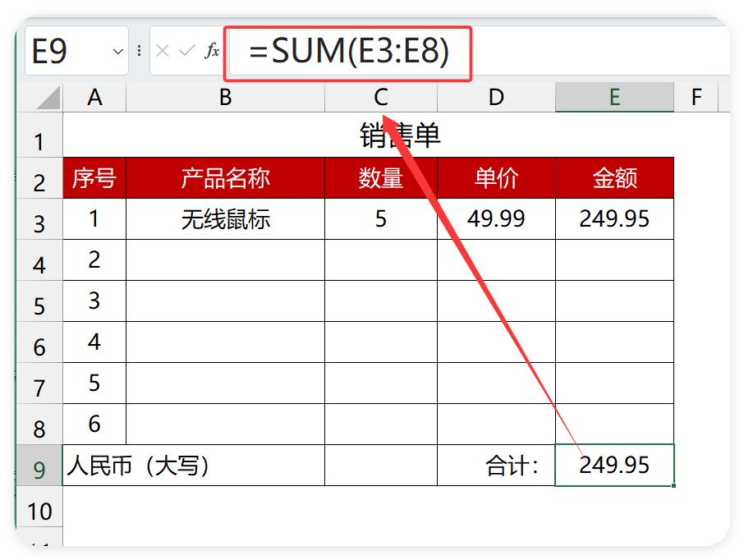
Task: Click cell 无线鼠标
Action: (x=225, y=218)
